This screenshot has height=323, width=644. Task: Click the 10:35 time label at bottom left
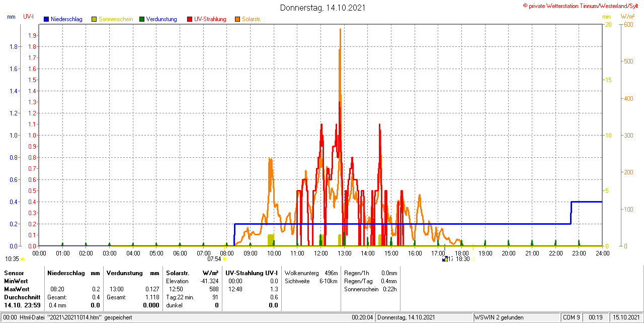12,259
